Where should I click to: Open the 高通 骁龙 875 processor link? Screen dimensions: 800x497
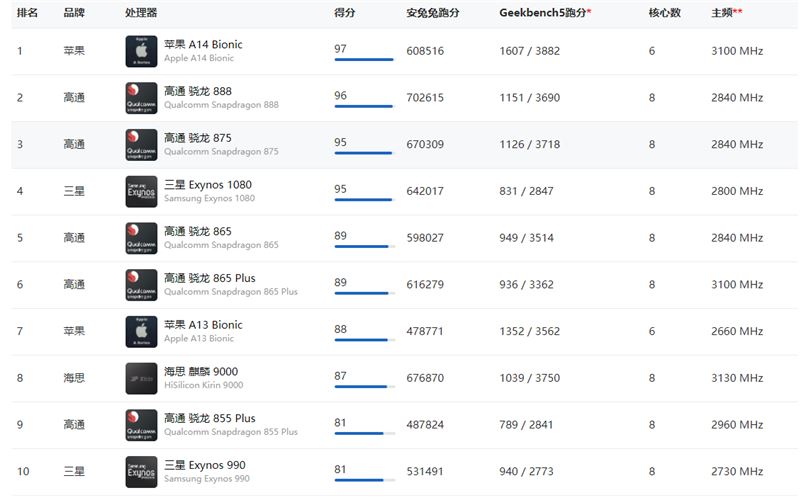coord(197,138)
